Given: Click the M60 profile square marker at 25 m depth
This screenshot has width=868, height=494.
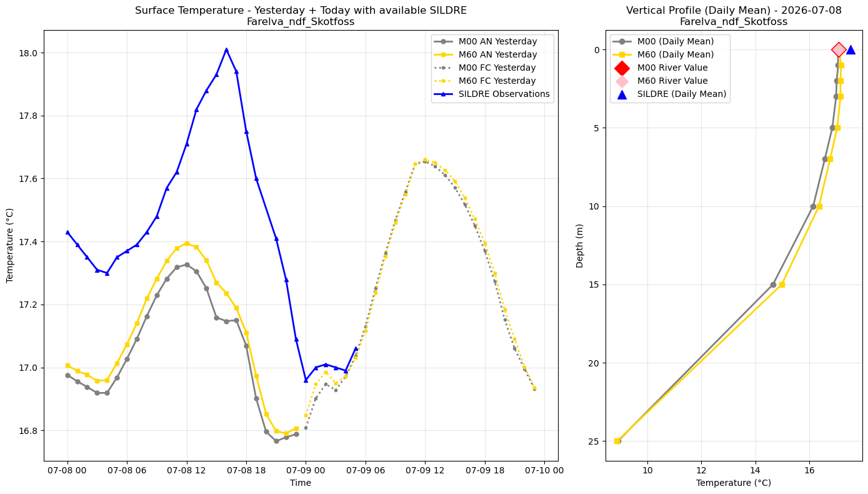Looking at the screenshot, I should pyautogui.click(x=617, y=441).
